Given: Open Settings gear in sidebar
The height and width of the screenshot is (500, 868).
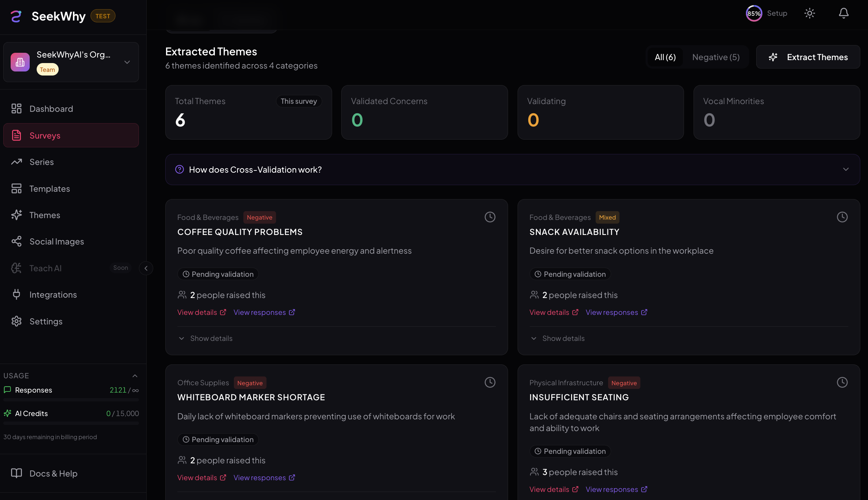Looking at the screenshot, I should [16, 321].
